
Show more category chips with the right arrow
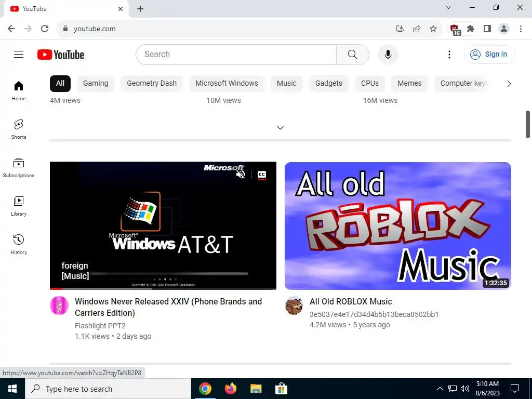[509, 84]
